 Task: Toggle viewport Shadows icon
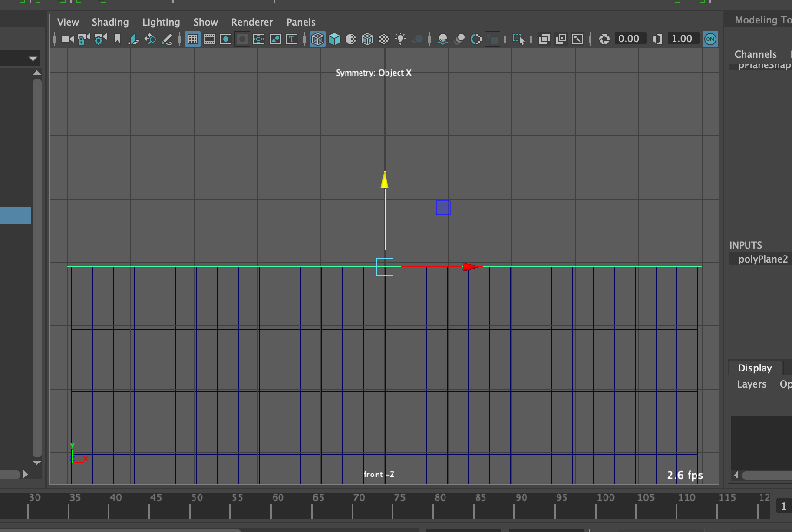pyautogui.click(x=417, y=39)
